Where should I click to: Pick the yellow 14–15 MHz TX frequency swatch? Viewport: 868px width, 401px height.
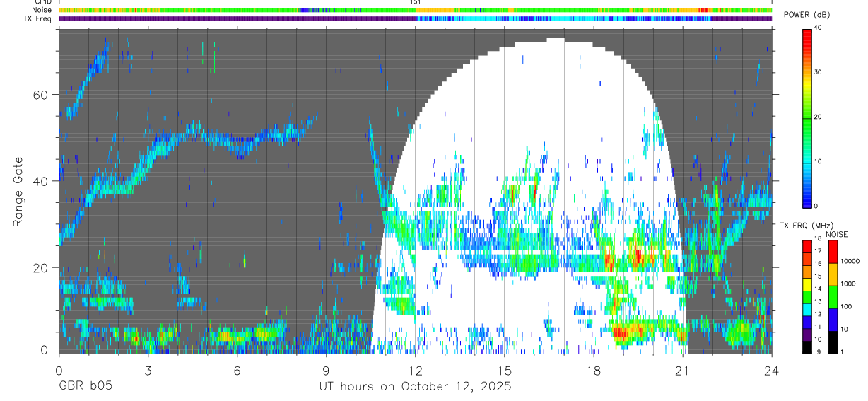coord(807,284)
